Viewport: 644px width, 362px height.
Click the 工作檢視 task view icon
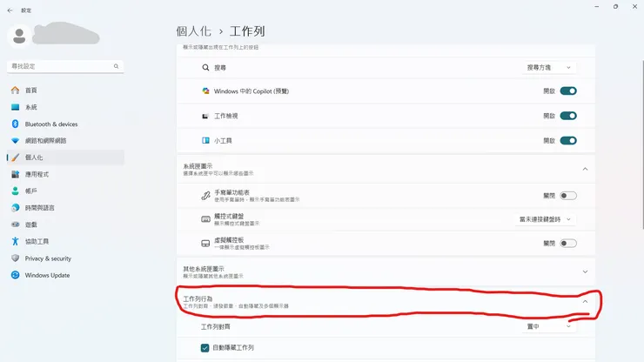click(x=205, y=116)
